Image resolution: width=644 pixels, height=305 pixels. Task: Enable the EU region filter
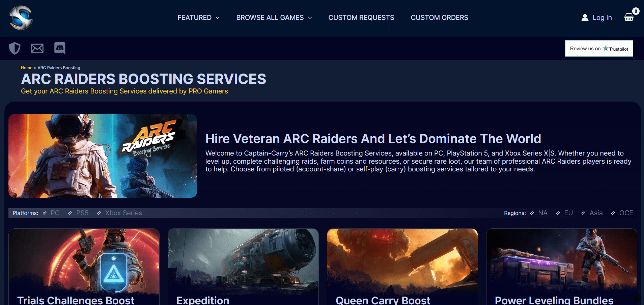(x=565, y=213)
